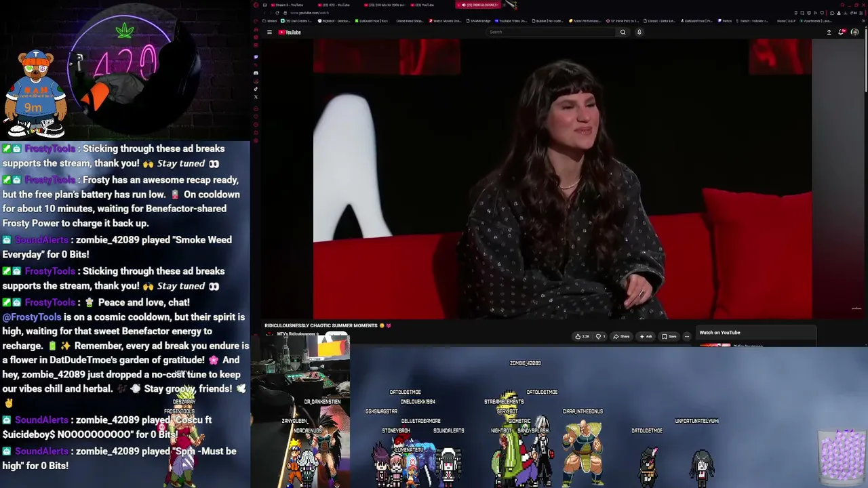Click the Ask button under the video
Viewport: 868px width, 488px height.
[646, 336]
